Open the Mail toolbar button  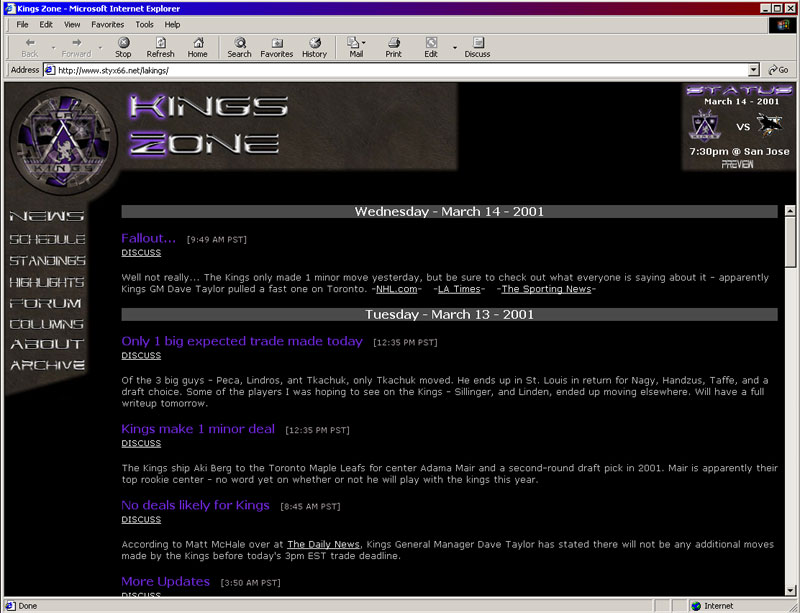click(x=356, y=47)
